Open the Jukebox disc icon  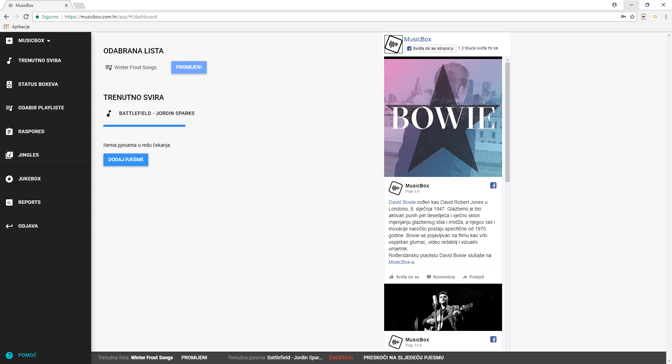click(9, 179)
